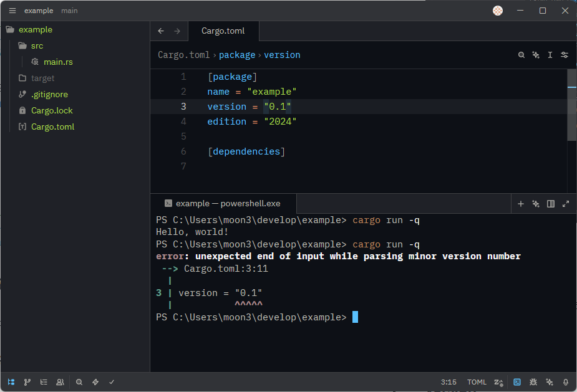
Task: Toggle the project panel in status bar
Action: coord(11,382)
